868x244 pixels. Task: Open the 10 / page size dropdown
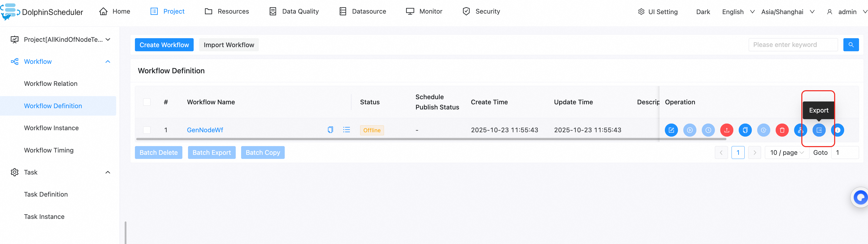click(x=787, y=152)
